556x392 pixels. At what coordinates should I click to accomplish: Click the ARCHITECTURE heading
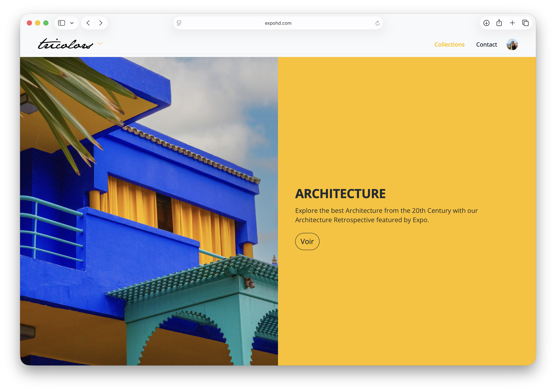340,194
